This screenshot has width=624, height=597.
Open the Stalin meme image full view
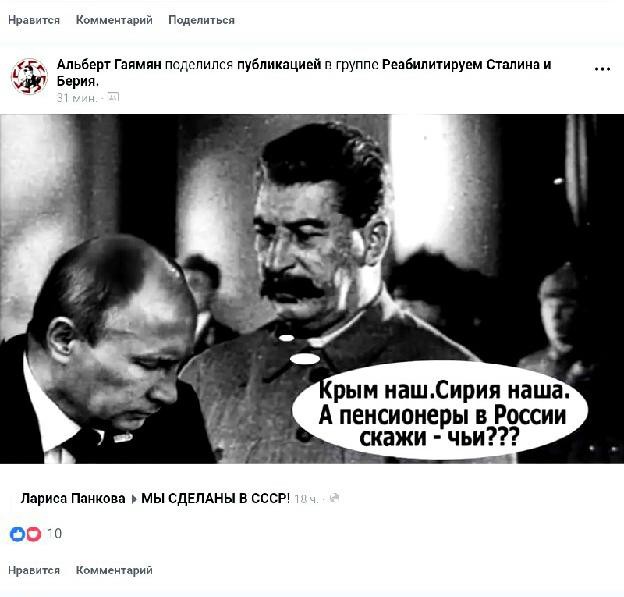(x=312, y=289)
